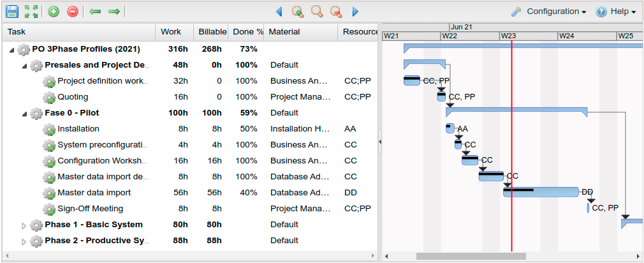The width and height of the screenshot is (644, 263).
Task: Outdent task with green left arrow
Action: [96, 11]
